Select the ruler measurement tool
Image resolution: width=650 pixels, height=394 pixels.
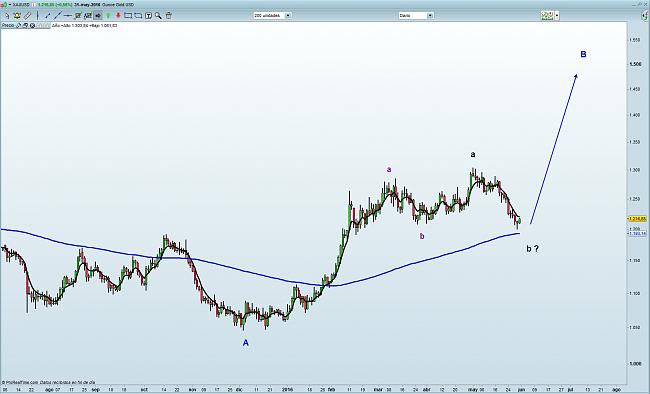tap(27, 16)
